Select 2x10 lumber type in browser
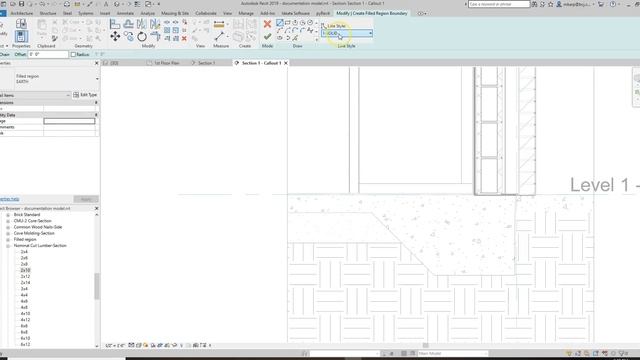The width and height of the screenshot is (640, 360). point(25,270)
